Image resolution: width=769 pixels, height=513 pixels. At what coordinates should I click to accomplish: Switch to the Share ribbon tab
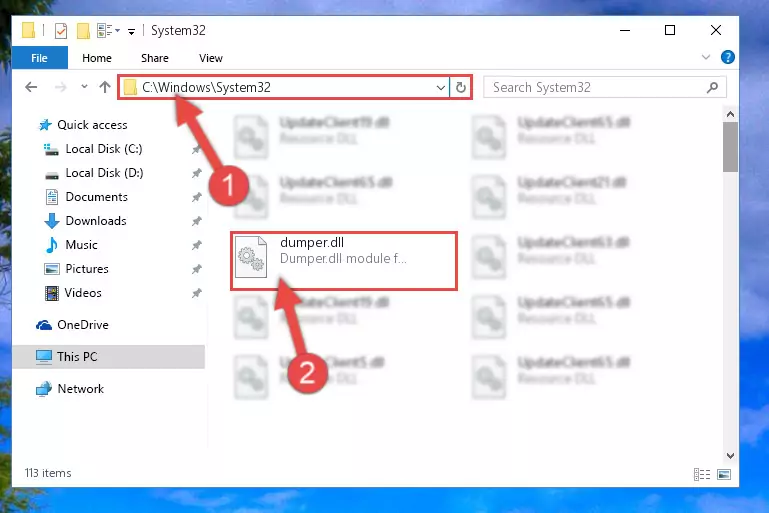pyautogui.click(x=154, y=58)
